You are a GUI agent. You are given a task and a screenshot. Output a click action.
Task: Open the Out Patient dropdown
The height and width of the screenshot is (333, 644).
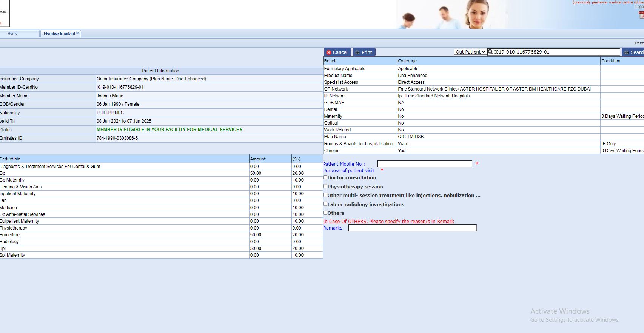(470, 52)
